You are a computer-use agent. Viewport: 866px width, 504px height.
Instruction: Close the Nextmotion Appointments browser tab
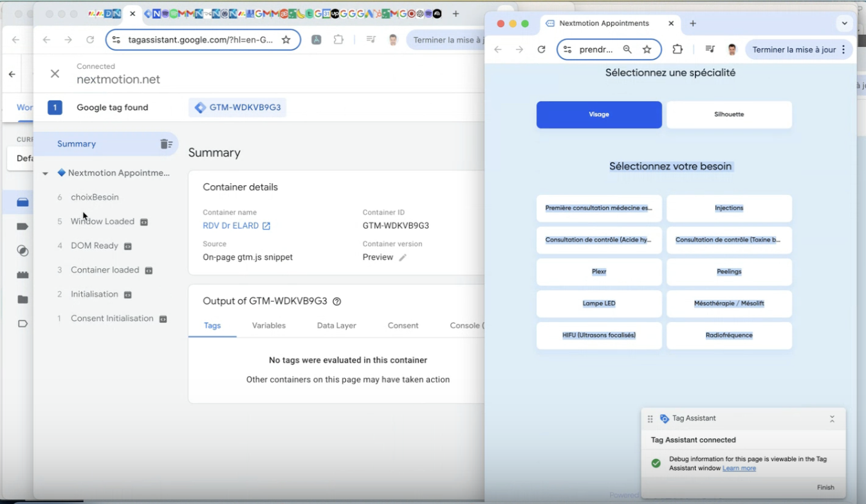[671, 23]
